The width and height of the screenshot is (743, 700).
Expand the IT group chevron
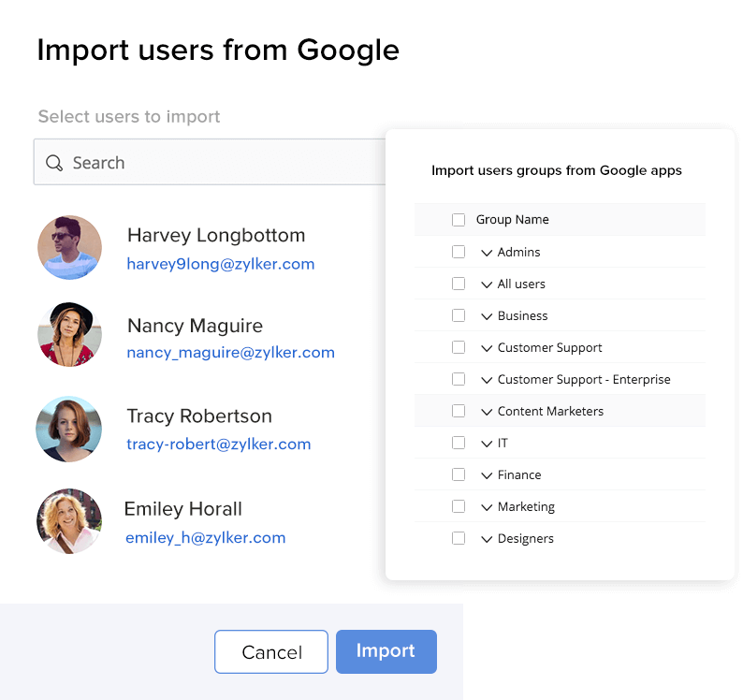(487, 444)
